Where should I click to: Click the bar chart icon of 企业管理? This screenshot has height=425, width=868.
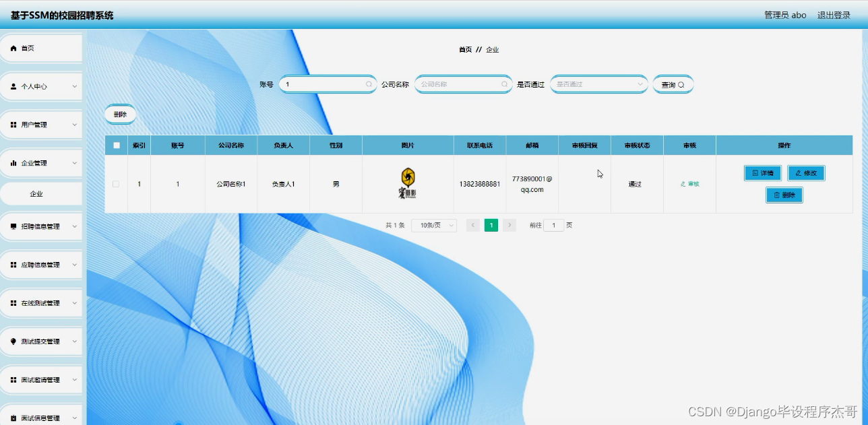point(13,164)
